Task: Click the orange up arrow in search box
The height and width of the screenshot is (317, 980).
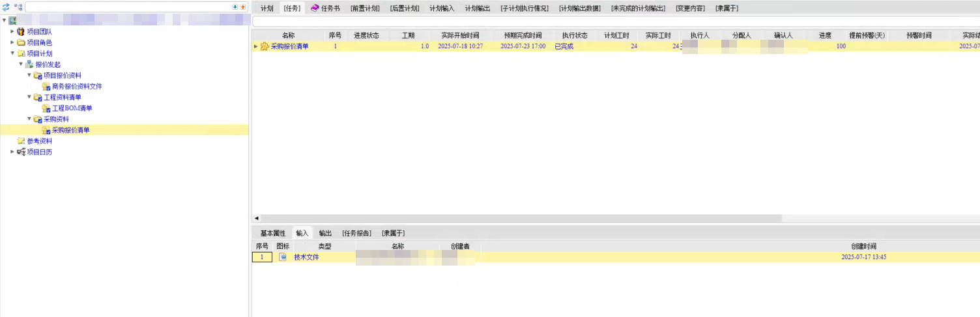Action: coord(243,7)
